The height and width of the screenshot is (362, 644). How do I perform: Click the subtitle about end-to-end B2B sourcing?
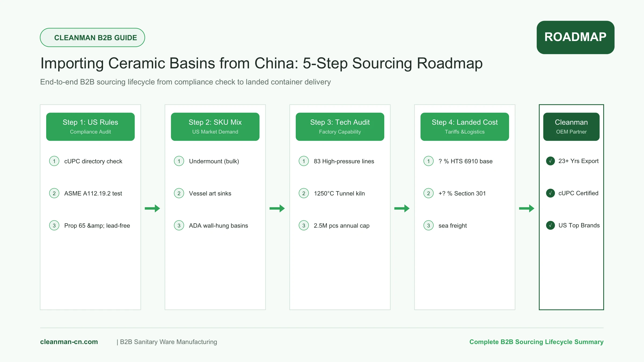pyautogui.click(x=185, y=82)
